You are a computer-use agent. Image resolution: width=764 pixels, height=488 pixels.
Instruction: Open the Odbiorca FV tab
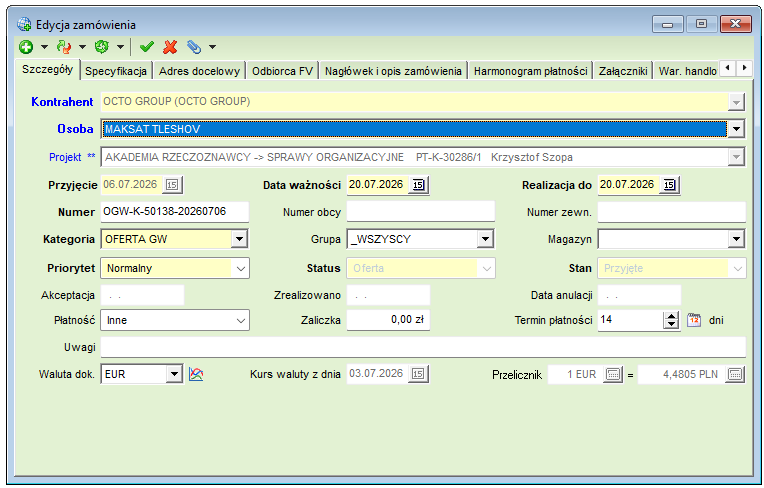(282, 71)
